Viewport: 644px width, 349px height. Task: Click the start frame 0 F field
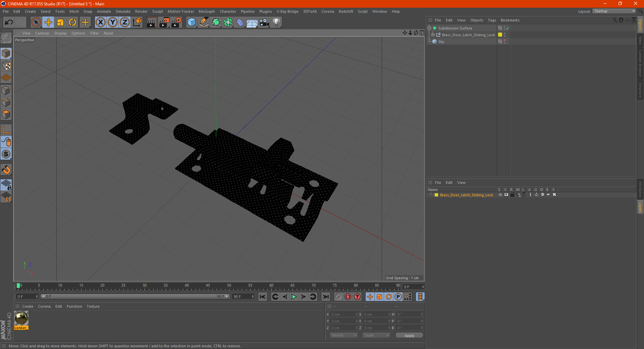[x=27, y=297]
